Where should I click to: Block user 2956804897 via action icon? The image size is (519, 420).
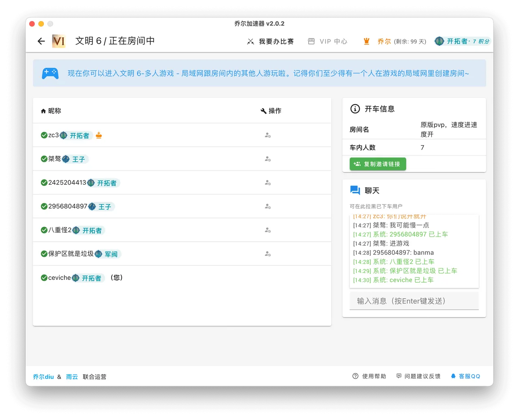[x=268, y=207]
